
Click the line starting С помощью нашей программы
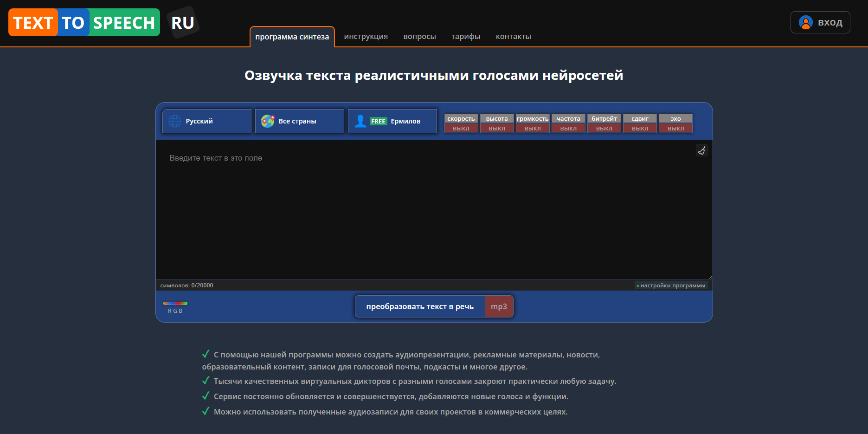[x=401, y=361]
